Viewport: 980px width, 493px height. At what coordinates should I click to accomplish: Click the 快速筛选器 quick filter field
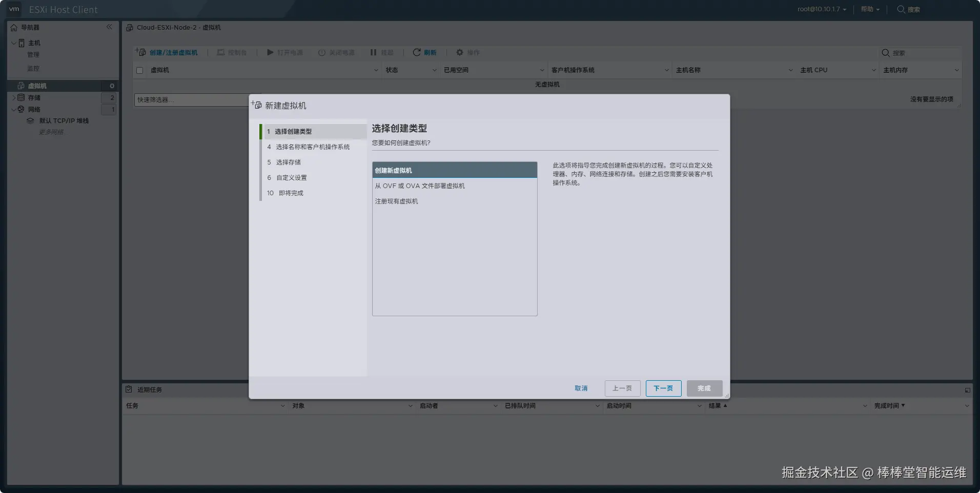point(191,100)
